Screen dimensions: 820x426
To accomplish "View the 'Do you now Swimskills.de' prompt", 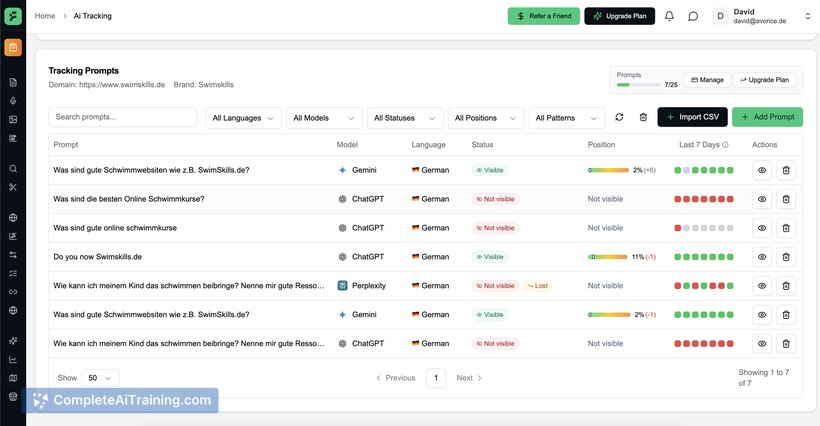I will 762,257.
